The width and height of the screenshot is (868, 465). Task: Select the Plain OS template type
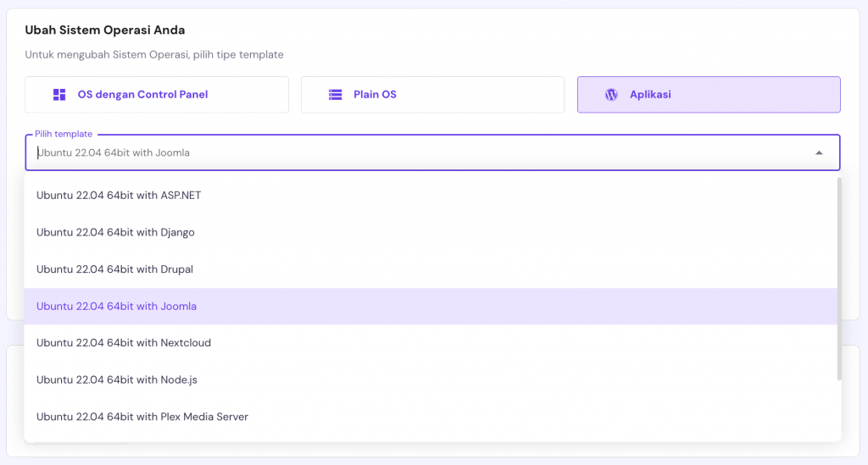(432, 95)
